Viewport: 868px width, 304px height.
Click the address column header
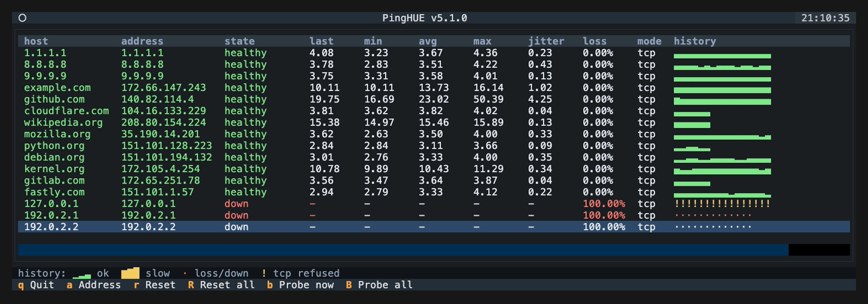(x=142, y=41)
